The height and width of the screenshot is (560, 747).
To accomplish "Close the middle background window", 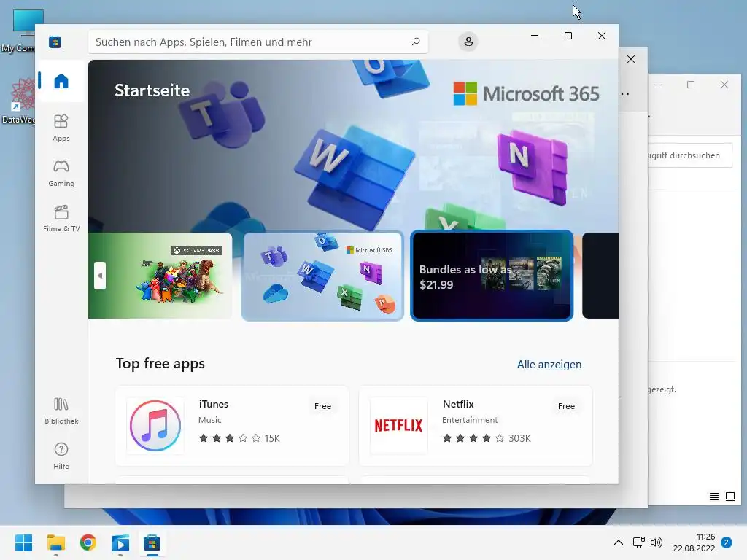I will pos(631,59).
